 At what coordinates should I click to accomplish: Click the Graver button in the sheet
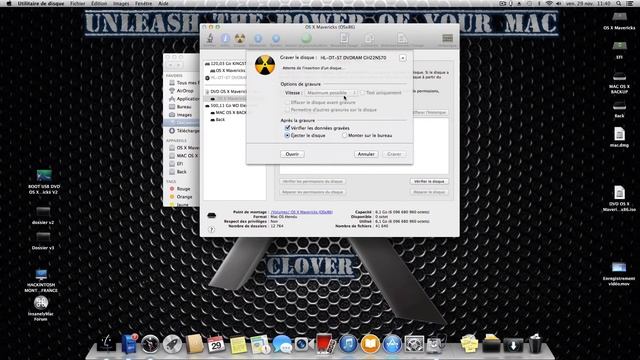(x=394, y=154)
